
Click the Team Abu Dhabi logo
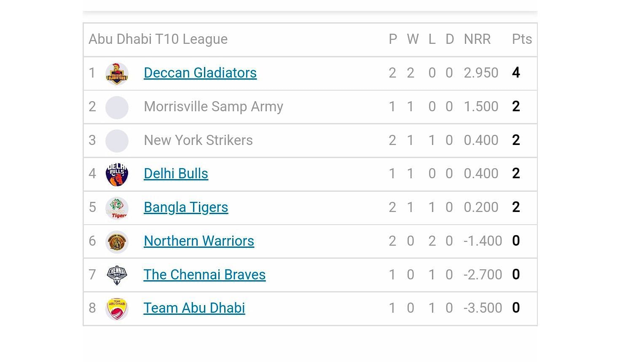(117, 309)
